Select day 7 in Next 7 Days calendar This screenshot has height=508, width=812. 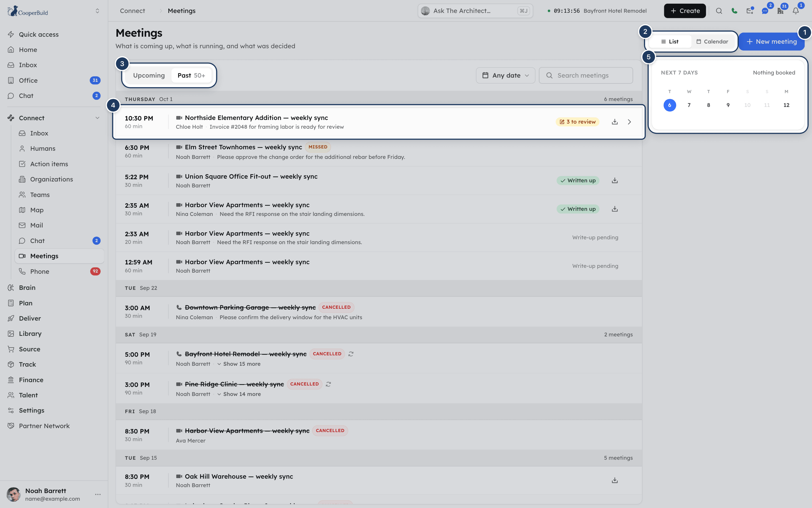click(689, 105)
